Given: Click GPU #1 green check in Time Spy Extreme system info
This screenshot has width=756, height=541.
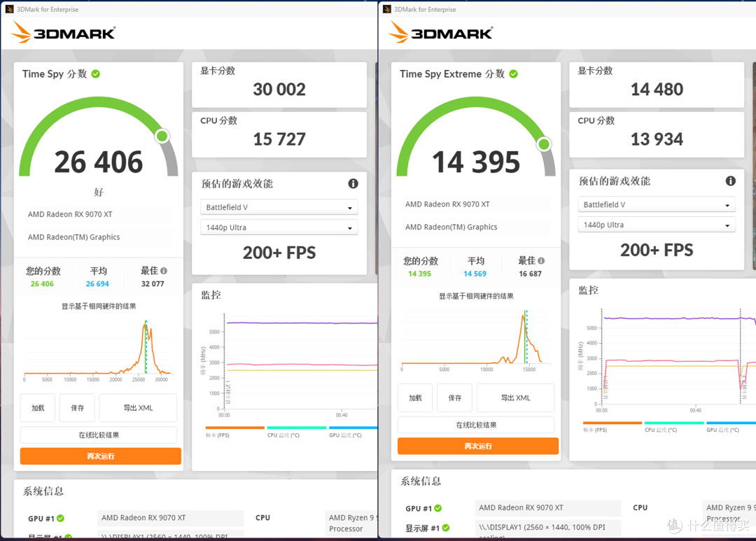Looking at the screenshot, I should pyautogui.click(x=437, y=508).
